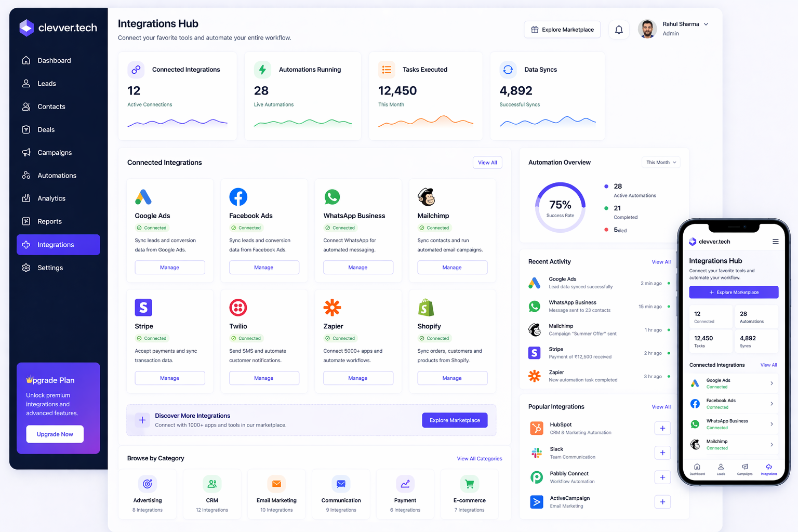Go to Analytics in the sidebar
This screenshot has width=798, height=532.
[x=51, y=198]
